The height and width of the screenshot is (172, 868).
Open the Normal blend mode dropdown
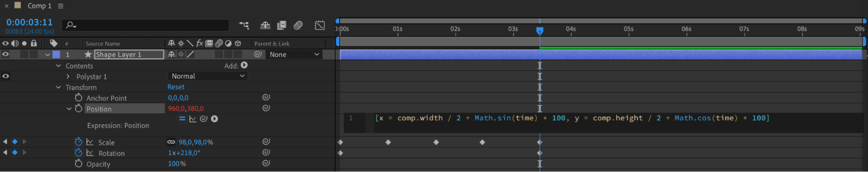[x=208, y=76]
